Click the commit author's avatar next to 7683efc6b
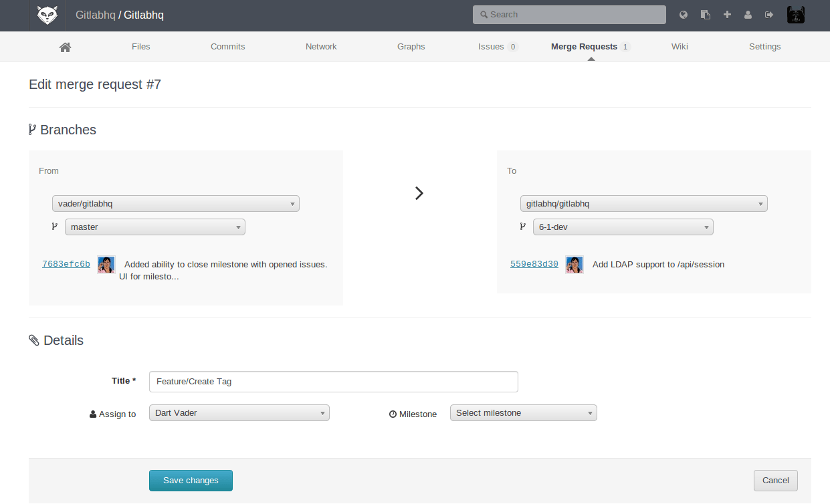The width and height of the screenshot is (830, 504). pos(106,263)
